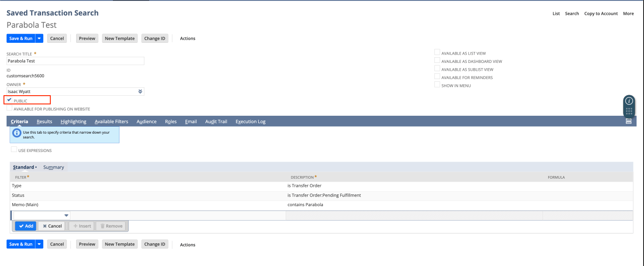Open the bottom Actions menu
The height and width of the screenshot is (266, 644).
[x=188, y=245]
